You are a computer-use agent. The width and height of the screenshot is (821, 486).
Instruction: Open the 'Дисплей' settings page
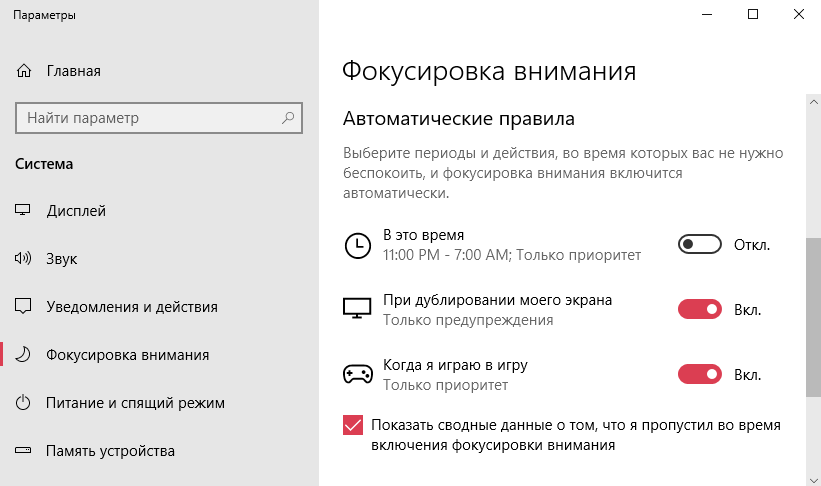coord(76,211)
